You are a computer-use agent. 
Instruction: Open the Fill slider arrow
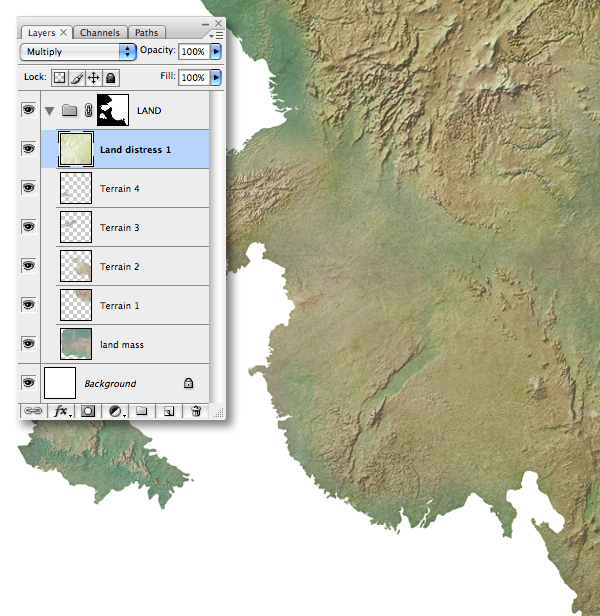(x=216, y=77)
